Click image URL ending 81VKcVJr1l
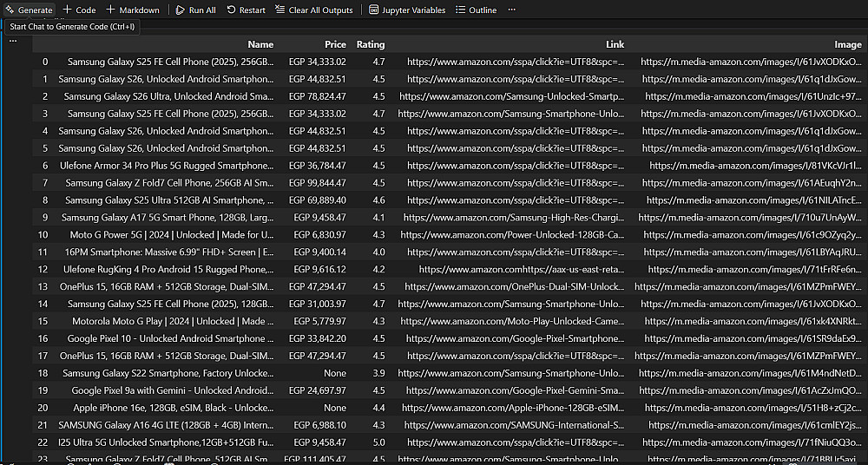 point(756,166)
